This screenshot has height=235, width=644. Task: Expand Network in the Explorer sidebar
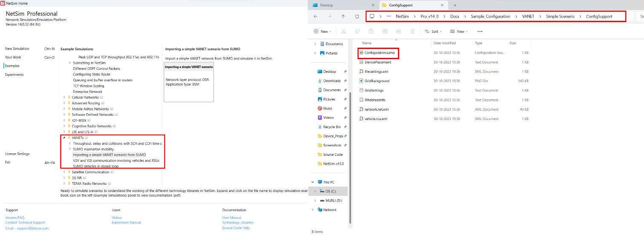(x=313, y=210)
